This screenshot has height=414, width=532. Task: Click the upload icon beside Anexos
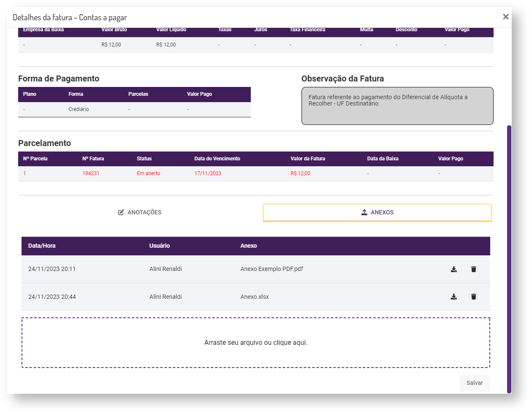point(364,212)
